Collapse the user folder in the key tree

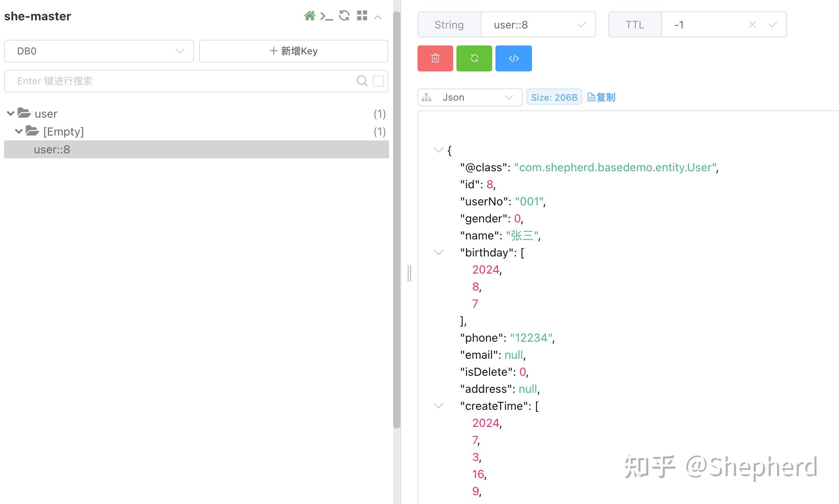10,113
